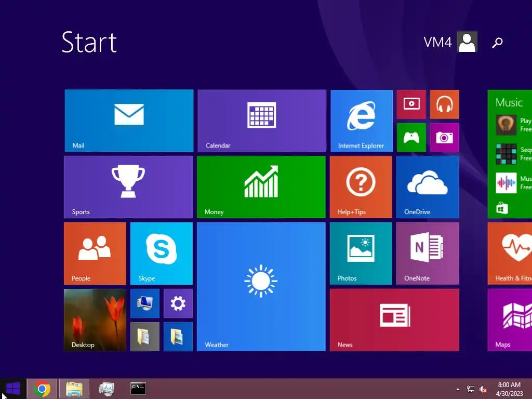Open the PC settings gear tile
The image size is (532, 399).
coord(178,303)
